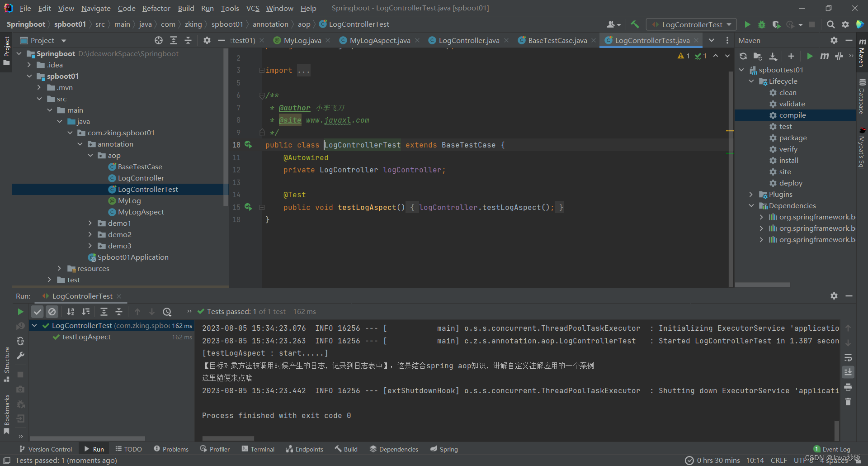Toggle Bookmarks tool window
The width and height of the screenshot is (868, 466).
(x=6, y=414)
